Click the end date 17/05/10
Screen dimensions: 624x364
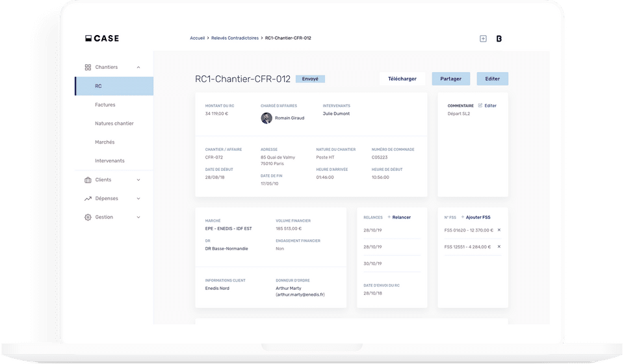coord(269,184)
